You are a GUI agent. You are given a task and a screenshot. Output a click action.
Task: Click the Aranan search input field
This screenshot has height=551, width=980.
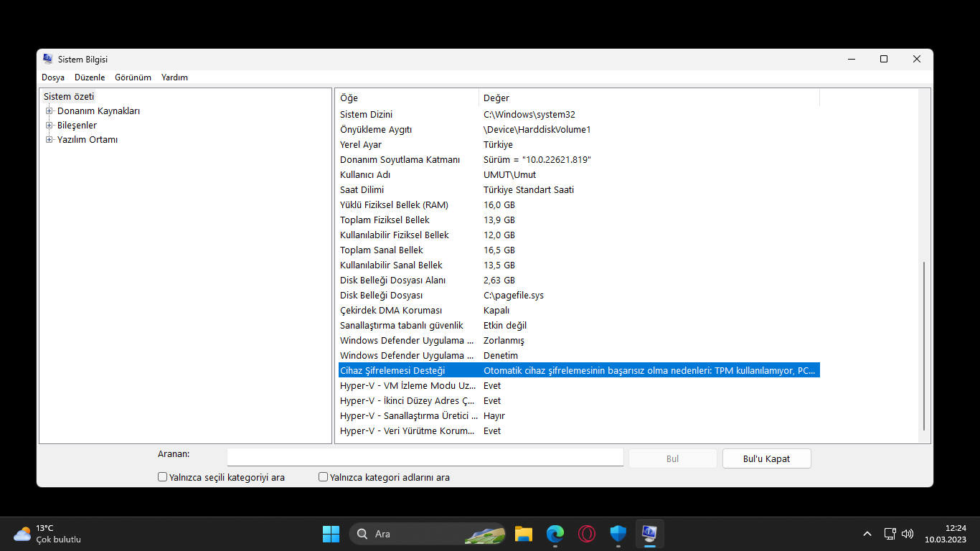[425, 457]
